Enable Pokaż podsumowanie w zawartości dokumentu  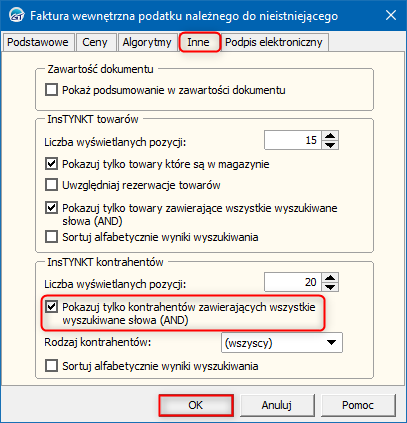(51, 90)
